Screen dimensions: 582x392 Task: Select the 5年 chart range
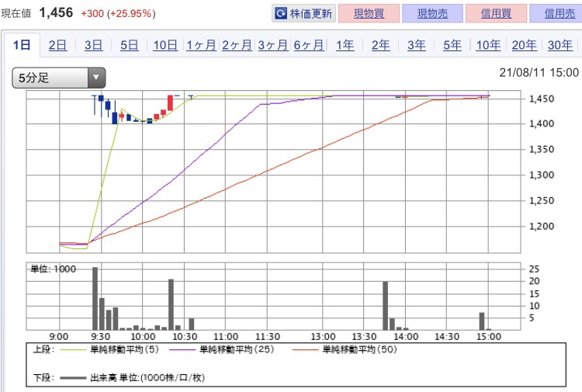coord(452,45)
